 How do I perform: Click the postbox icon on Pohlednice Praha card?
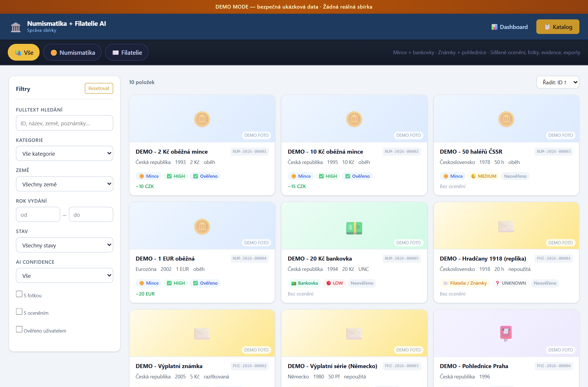pyautogui.click(x=506, y=334)
